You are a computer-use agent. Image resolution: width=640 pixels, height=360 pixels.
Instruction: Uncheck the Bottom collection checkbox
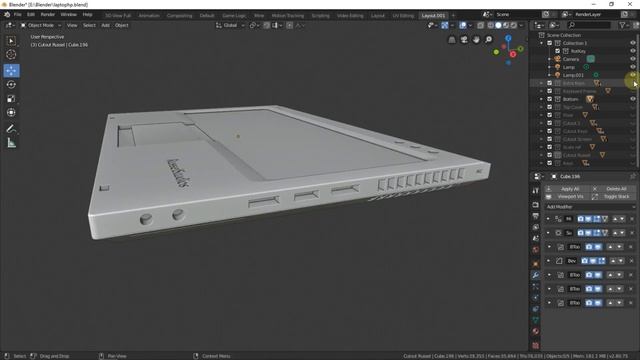click(x=549, y=99)
